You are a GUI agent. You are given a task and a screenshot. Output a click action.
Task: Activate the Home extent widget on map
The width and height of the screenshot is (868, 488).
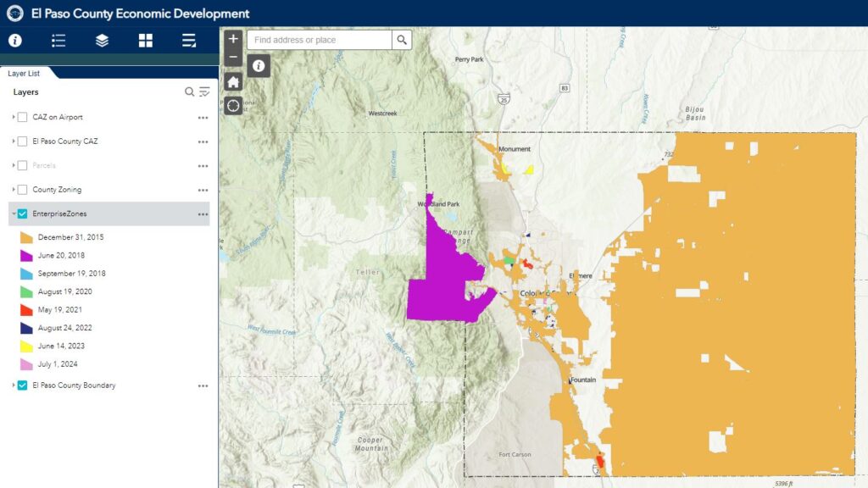tap(231, 81)
